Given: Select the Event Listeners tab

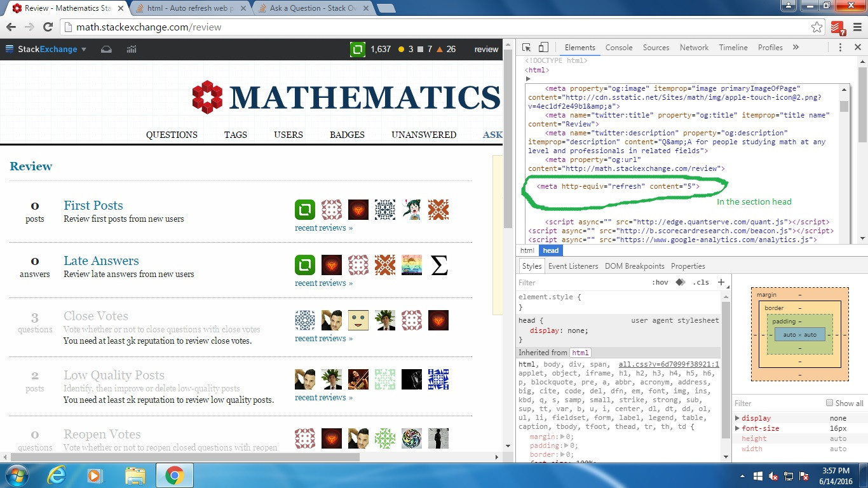Looking at the screenshot, I should [x=573, y=266].
